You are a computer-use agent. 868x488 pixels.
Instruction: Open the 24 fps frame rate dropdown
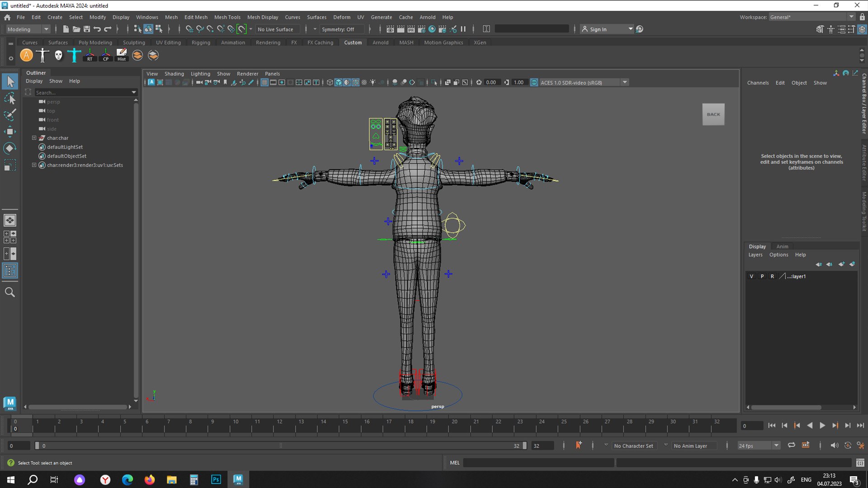[759, 446]
